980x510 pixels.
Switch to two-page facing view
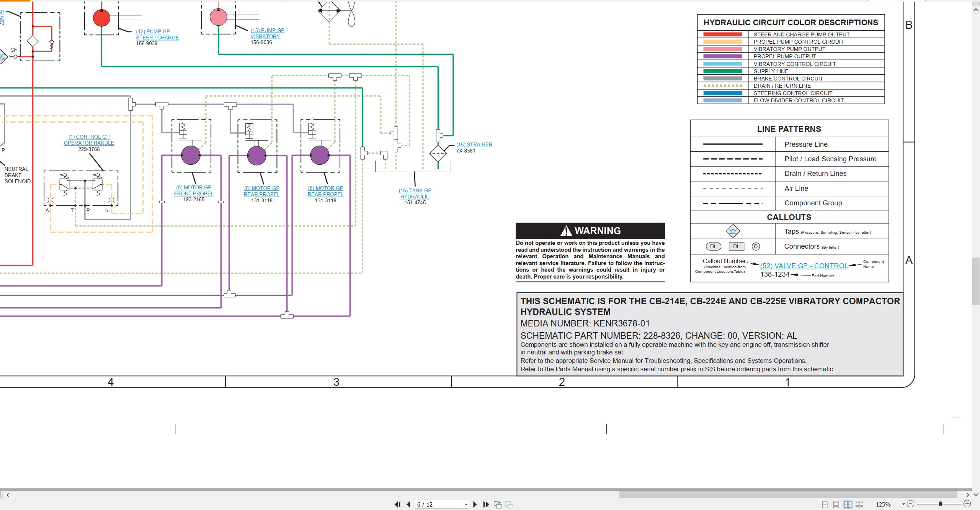[848, 504]
